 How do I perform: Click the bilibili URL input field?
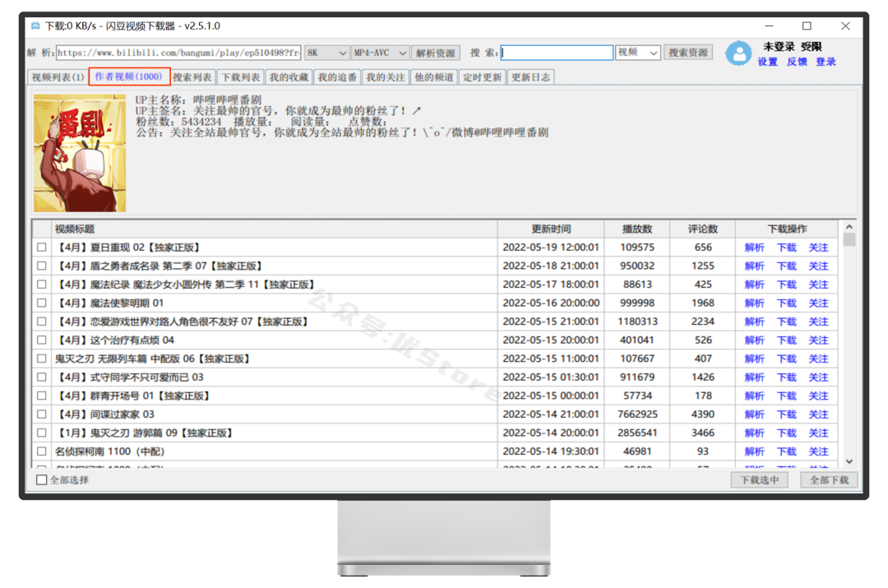point(178,53)
